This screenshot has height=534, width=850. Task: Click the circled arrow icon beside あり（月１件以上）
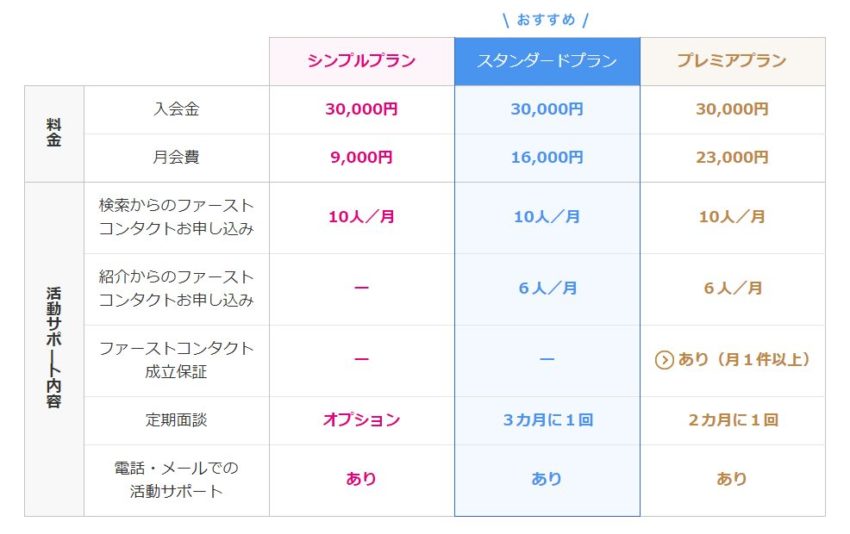664,360
